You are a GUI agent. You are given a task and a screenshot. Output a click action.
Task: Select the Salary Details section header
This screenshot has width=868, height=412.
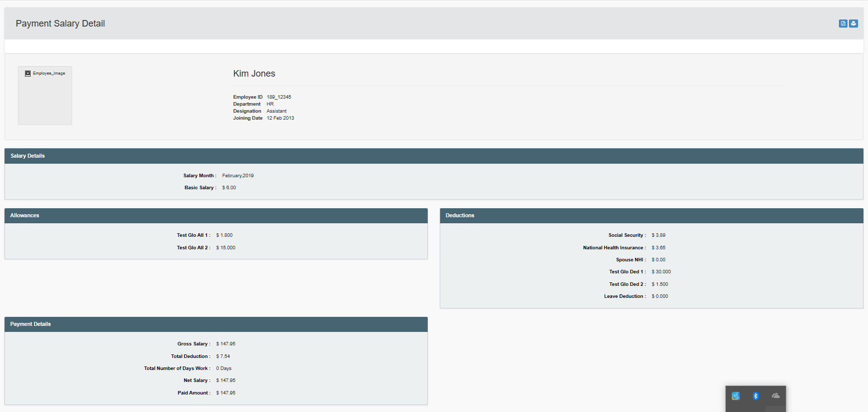(28, 156)
